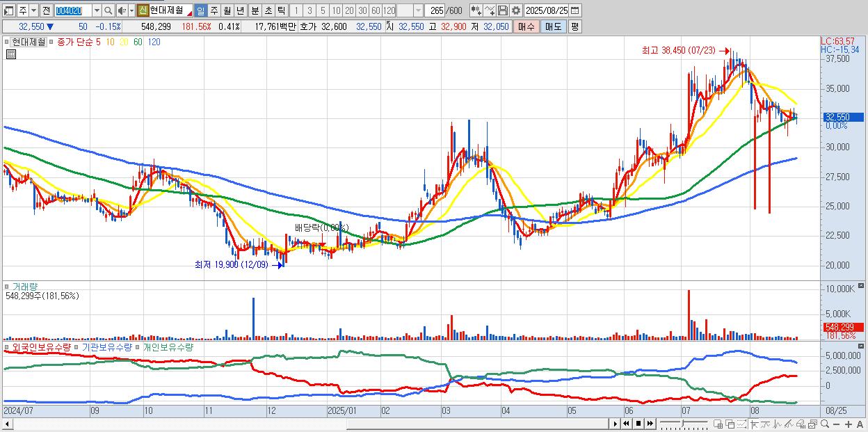Click the small grid icon under 현대제철 label

[10, 54]
